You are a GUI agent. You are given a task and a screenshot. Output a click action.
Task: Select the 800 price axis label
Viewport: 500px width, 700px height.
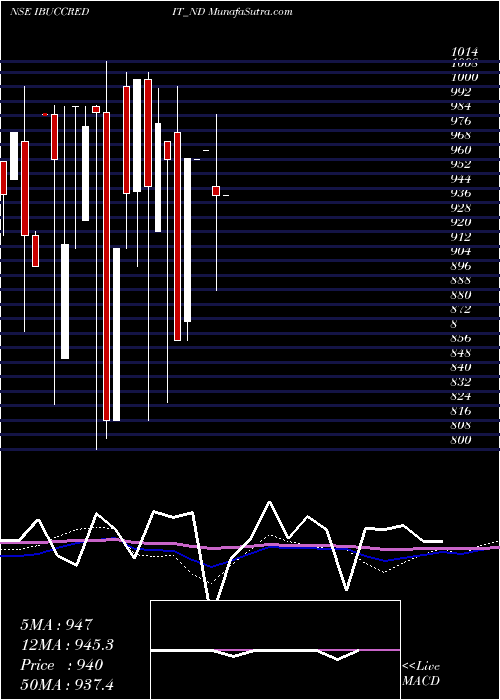[x=461, y=440]
